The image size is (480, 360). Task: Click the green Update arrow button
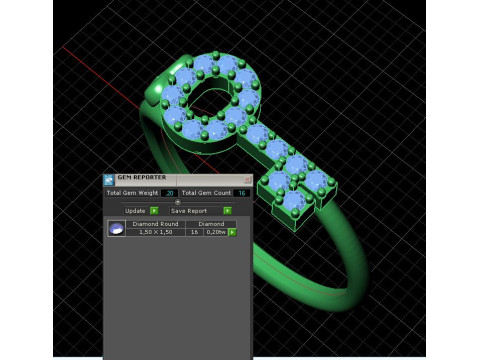(154, 211)
